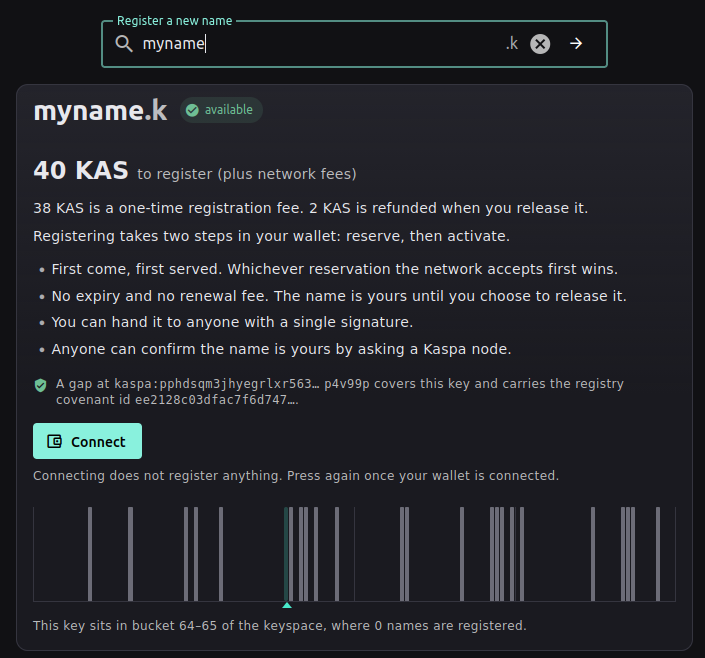Click the myname.k heading
The image size is (705, 658).
[100, 111]
